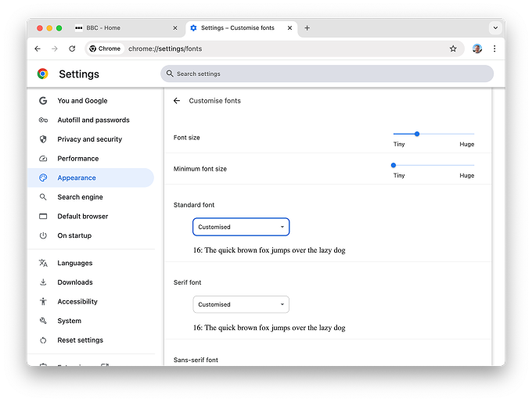Click the palette icon for Appearance
The width and height of the screenshot is (532, 402).
(43, 178)
